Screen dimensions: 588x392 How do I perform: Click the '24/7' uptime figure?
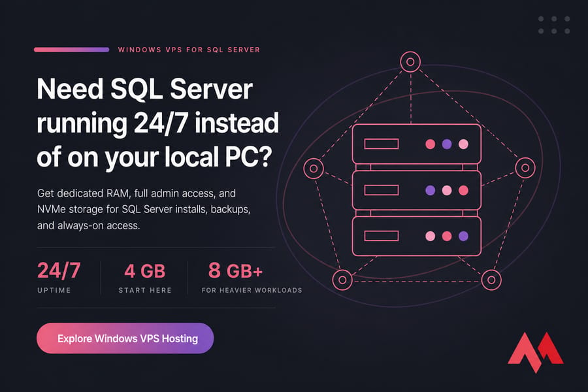(59, 270)
